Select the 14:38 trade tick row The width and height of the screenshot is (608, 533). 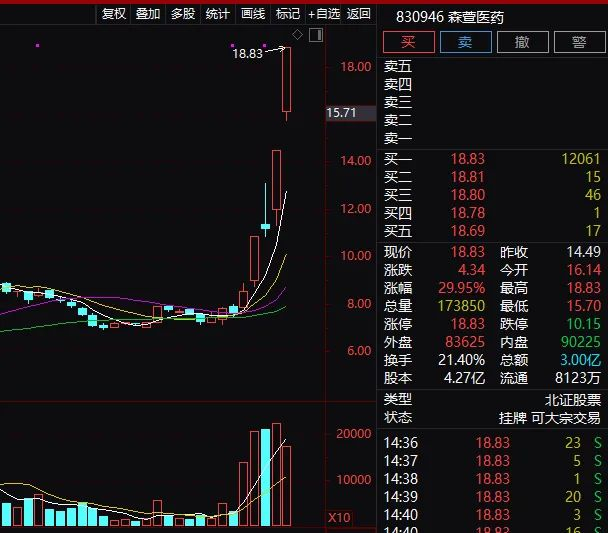[492, 479]
